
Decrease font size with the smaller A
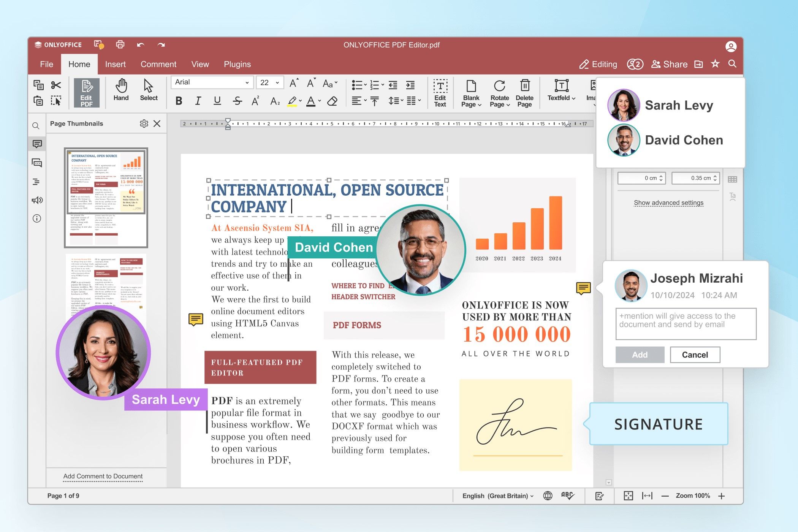(x=311, y=83)
